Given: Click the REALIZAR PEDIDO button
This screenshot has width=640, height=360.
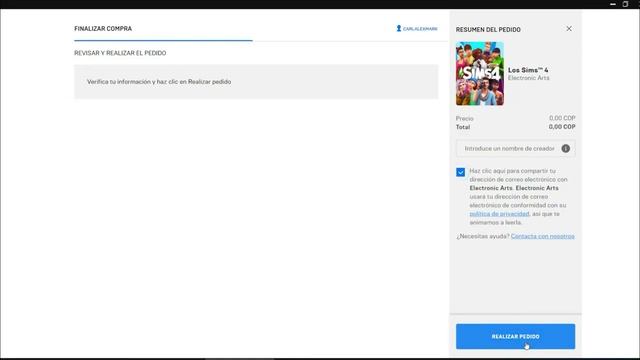Looking at the screenshot, I should [515, 336].
